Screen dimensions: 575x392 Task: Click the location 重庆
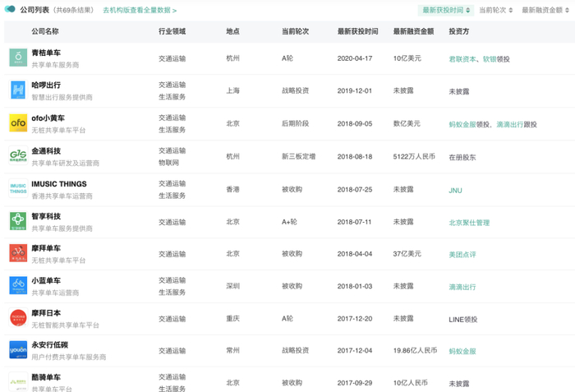point(232,319)
